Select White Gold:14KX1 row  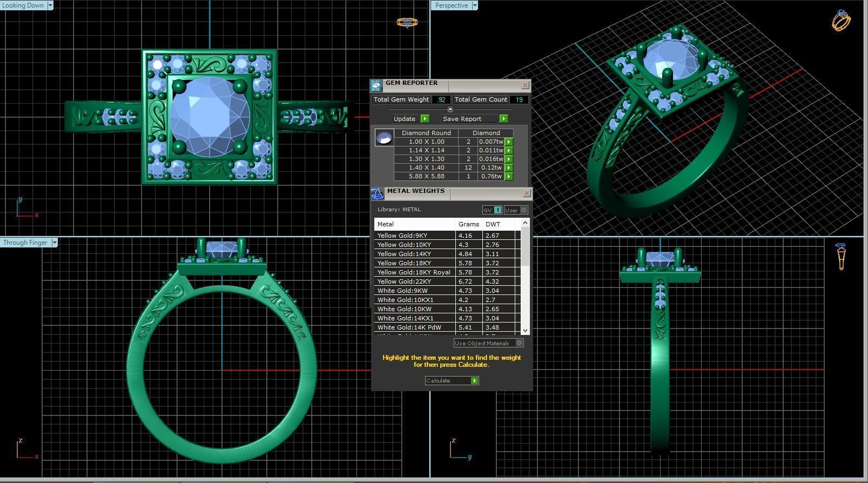(x=447, y=318)
